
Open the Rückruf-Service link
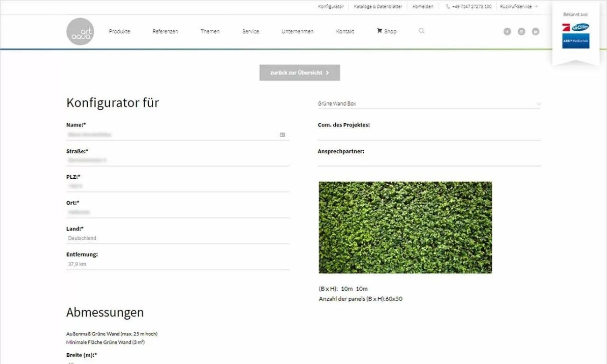[518, 7]
